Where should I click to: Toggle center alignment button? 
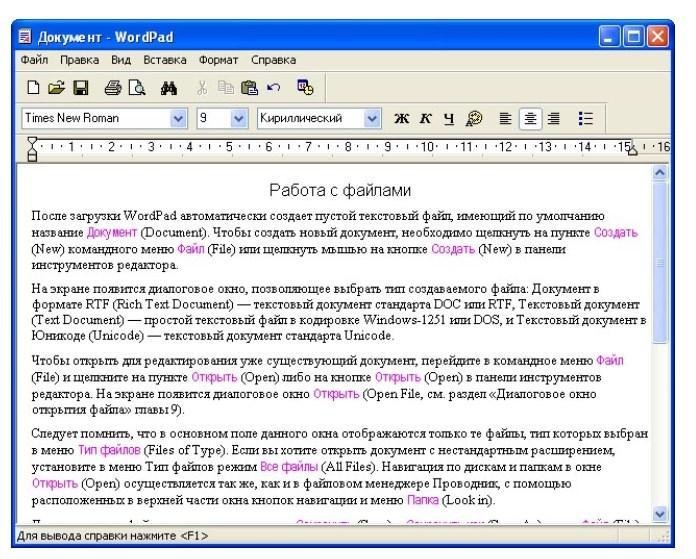pyautogui.click(x=530, y=119)
